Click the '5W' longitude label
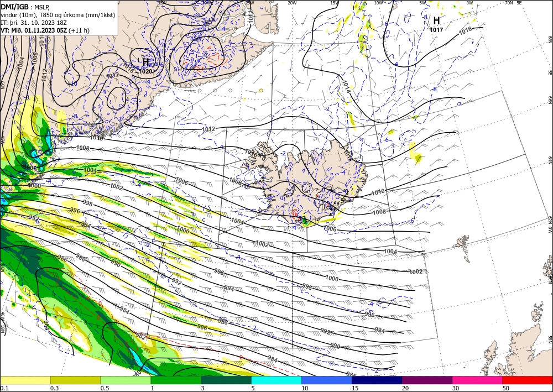 [423, 3]
